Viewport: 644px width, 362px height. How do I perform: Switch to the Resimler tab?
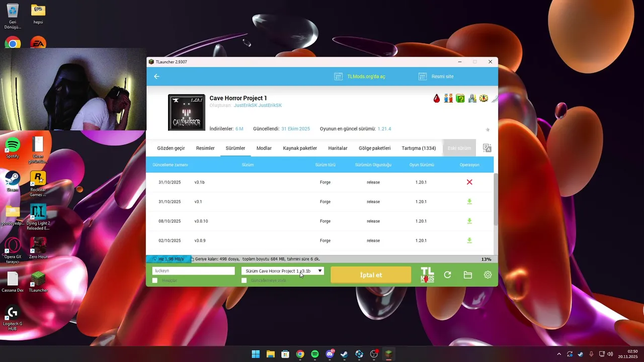[x=205, y=148]
